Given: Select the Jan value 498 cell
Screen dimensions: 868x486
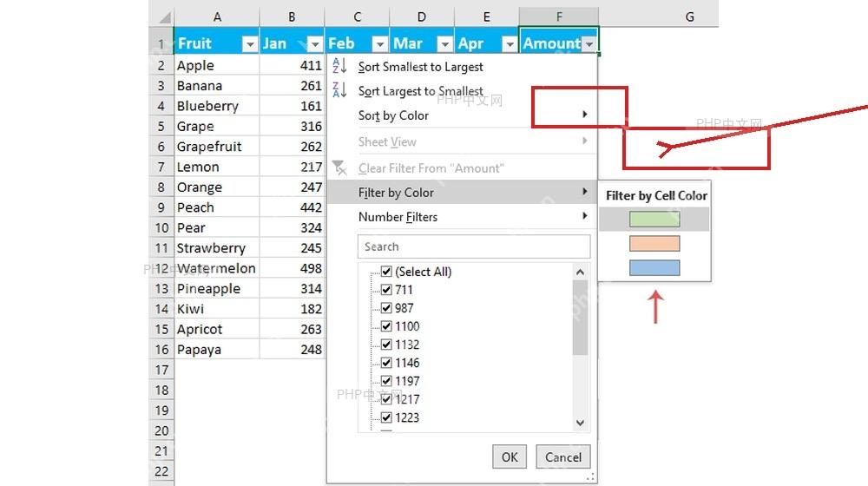Looking at the screenshot, I should (x=292, y=268).
